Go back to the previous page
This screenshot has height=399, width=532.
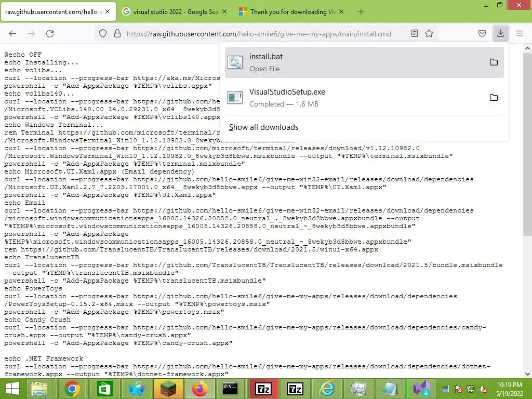pos(12,34)
